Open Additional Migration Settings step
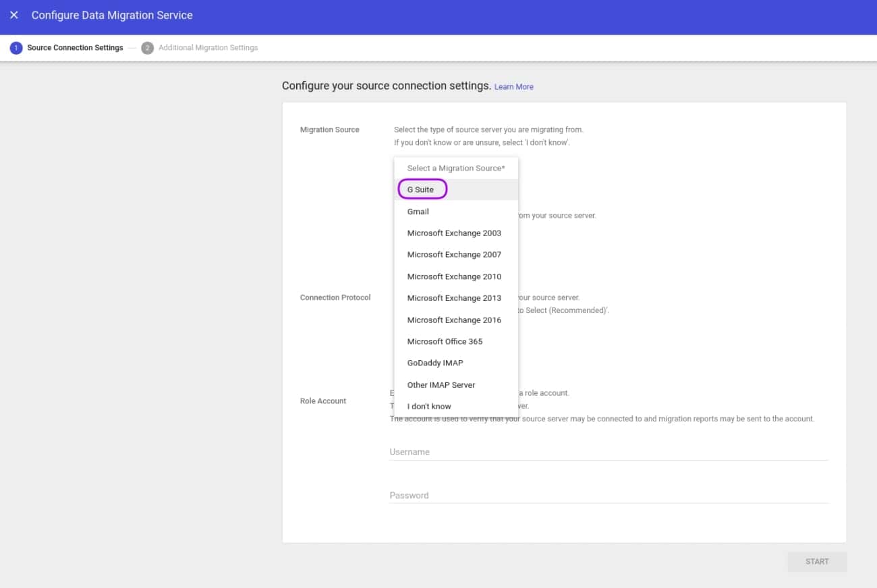The width and height of the screenshot is (877, 588). 208,47
